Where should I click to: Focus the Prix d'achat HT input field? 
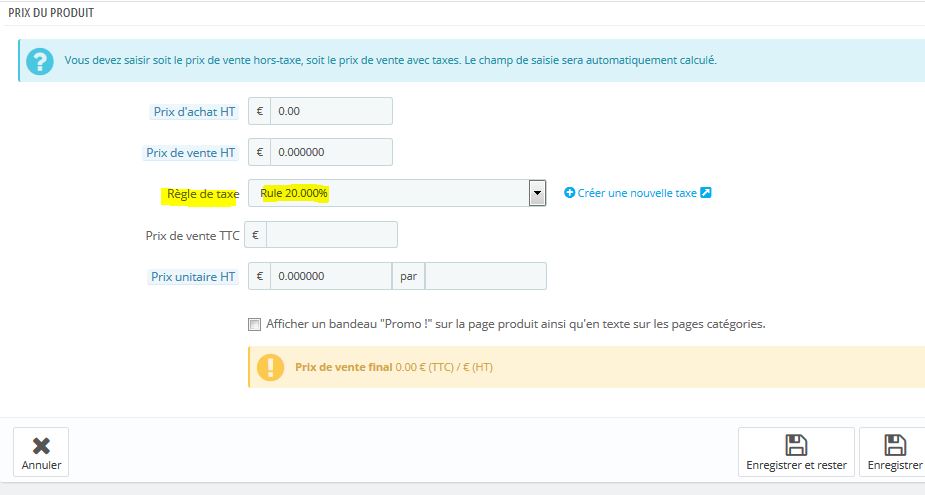click(x=331, y=111)
